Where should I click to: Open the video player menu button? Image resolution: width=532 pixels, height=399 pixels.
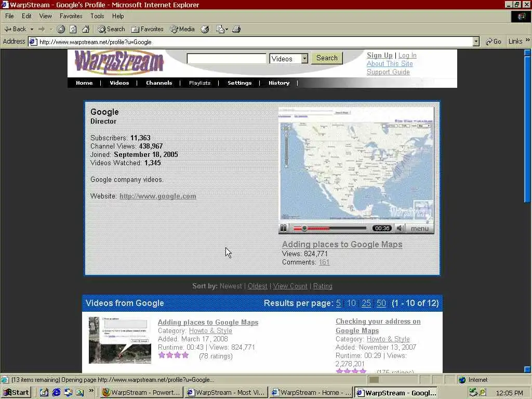coord(419,229)
